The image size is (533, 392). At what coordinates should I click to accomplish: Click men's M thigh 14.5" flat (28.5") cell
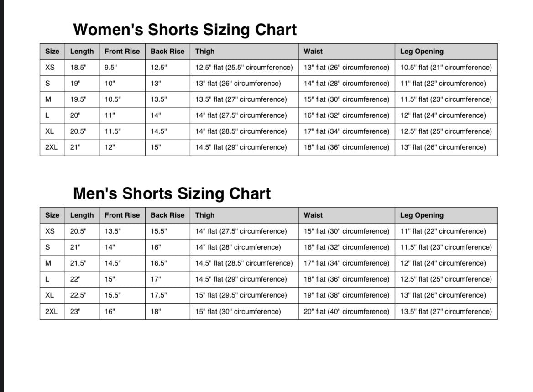(244, 263)
